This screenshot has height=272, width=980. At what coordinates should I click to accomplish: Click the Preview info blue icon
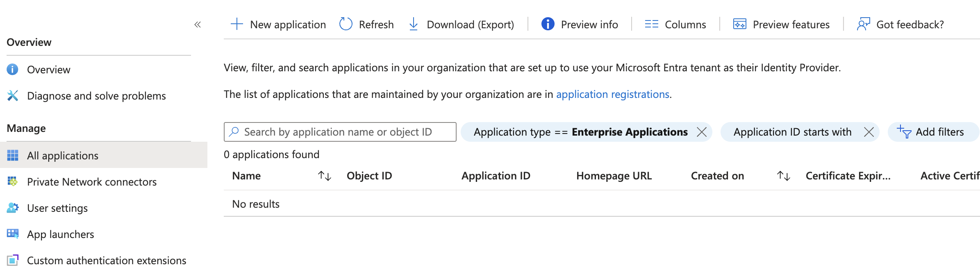548,24
